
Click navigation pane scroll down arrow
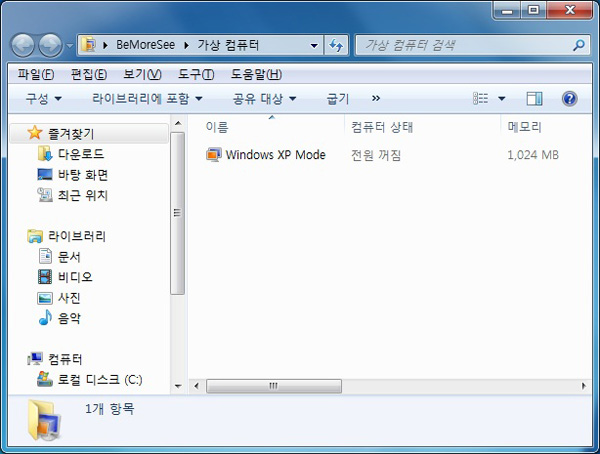pyautogui.click(x=178, y=386)
